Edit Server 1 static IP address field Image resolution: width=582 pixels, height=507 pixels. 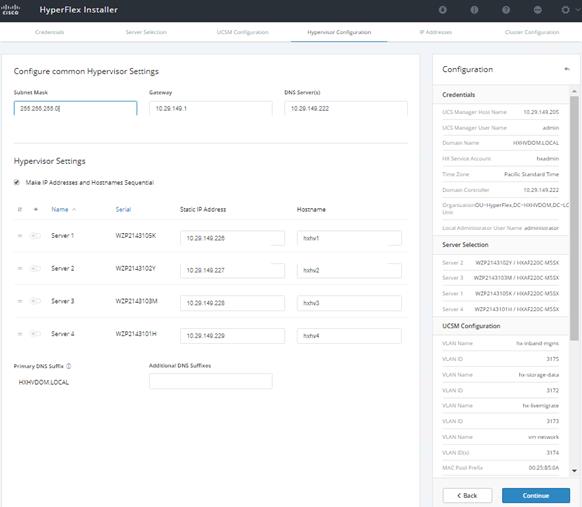[x=232, y=238]
